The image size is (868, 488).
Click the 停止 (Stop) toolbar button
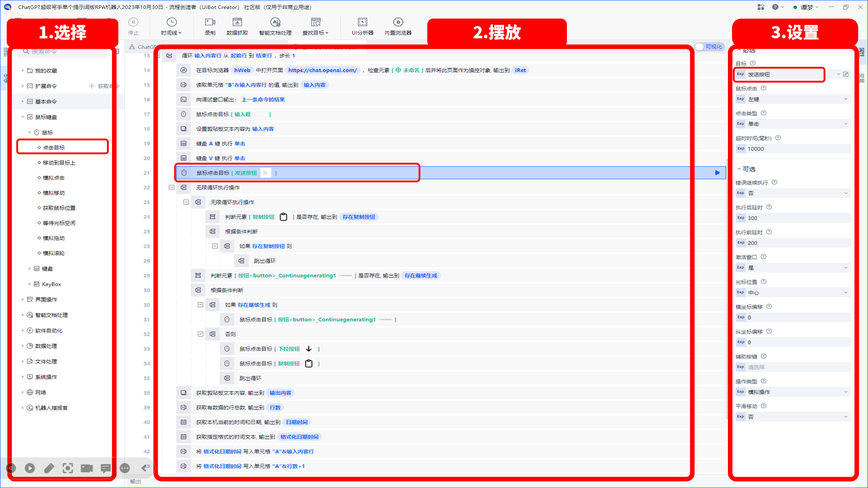[x=133, y=26]
